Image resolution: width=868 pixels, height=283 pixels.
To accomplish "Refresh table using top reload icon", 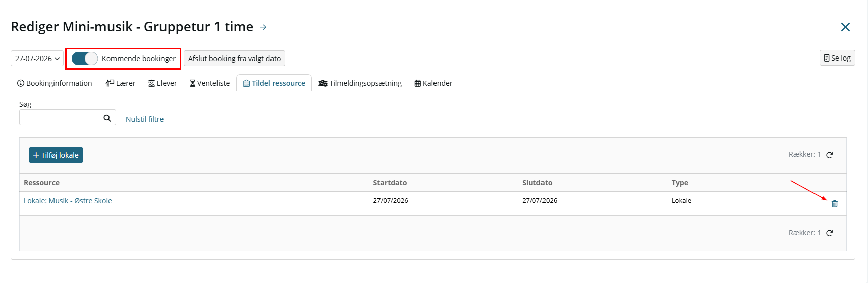I will click(829, 155).
